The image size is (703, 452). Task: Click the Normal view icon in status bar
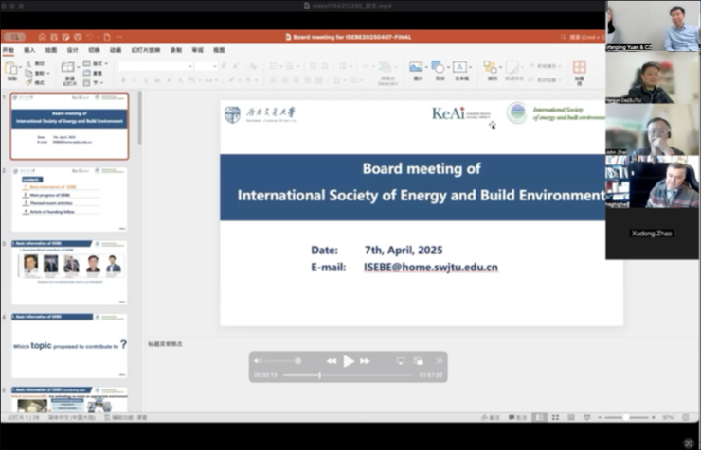point(540,418)
